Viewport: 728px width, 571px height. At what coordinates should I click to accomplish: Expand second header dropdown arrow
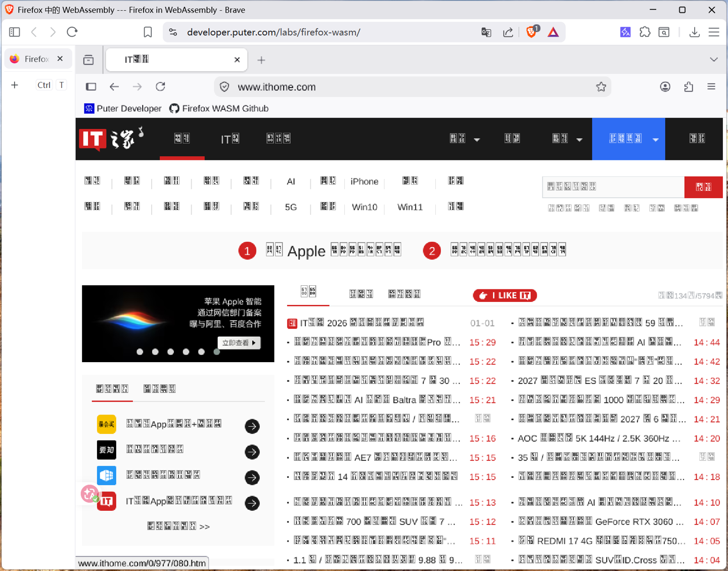[579, 140]
